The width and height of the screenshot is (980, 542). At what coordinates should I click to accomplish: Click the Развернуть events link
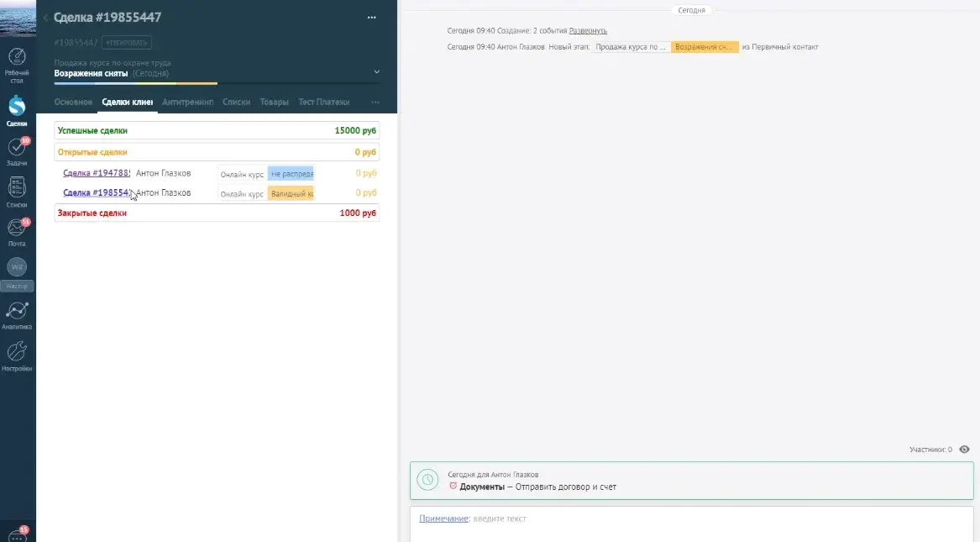[588, 30]
